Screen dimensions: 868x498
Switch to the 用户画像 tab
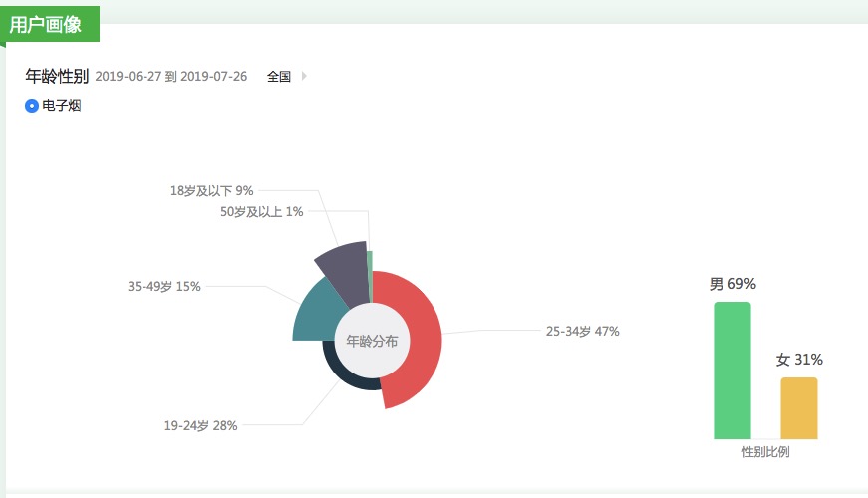[46, 25]
